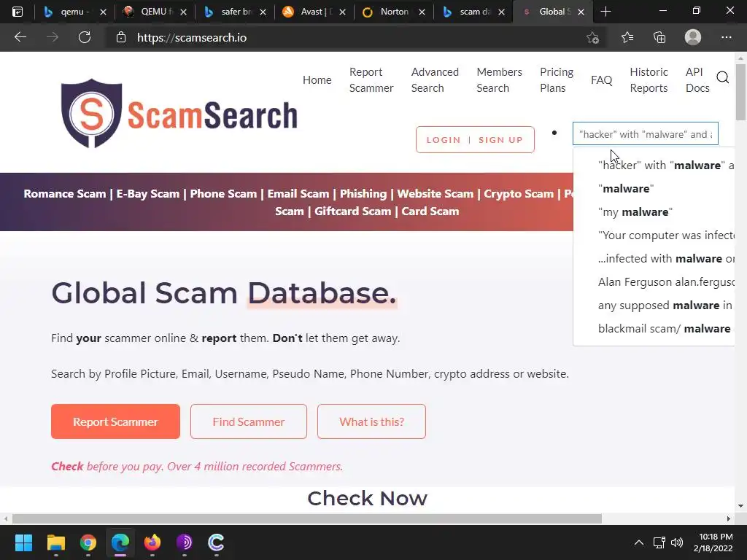This screenshot has width=747, height=560.
Task: Open the Historic Reports nav link
Action: (649, 80)
